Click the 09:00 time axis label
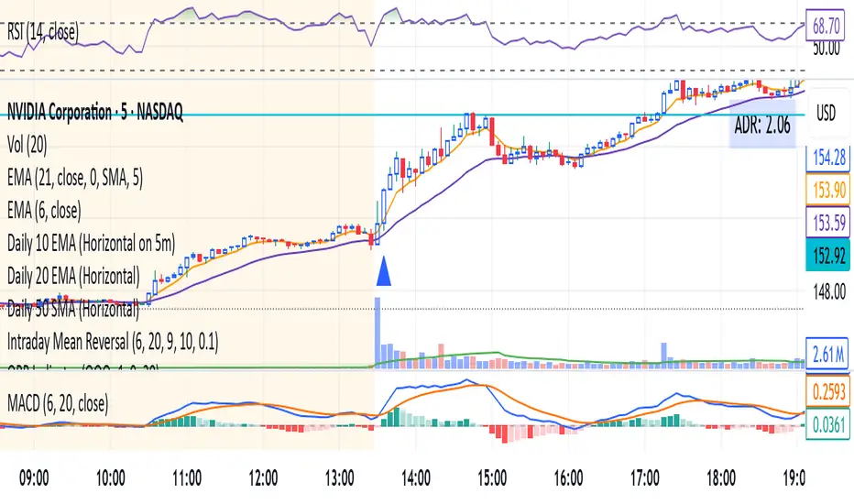This screenshot has width=854, height=504. click(x=34, y=478)
